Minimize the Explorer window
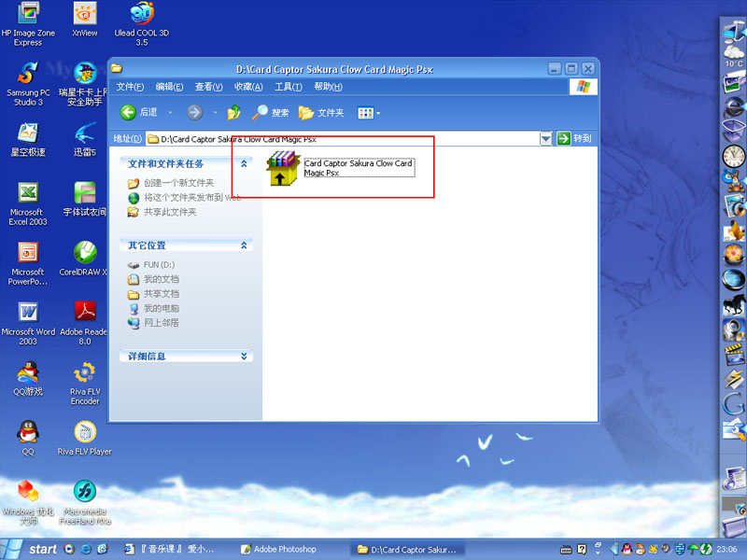 pyautogui.click(x=554, y=69)
